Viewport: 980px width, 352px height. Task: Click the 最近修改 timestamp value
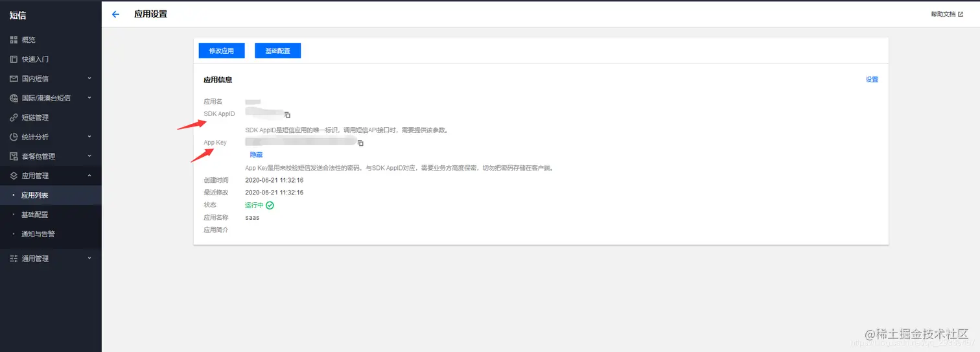274,193
